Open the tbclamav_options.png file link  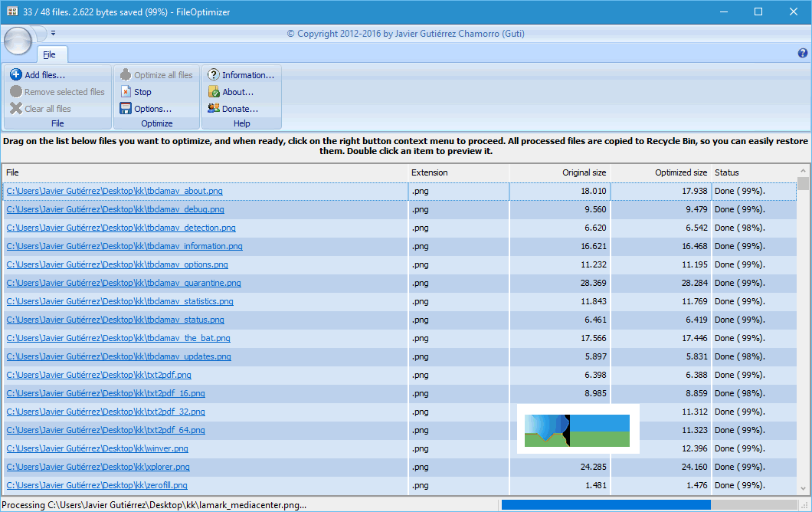(x=117, y=264)
